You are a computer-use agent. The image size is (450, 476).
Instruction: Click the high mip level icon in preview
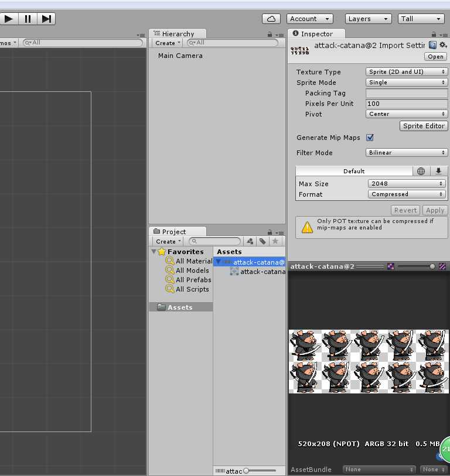tap(442, 266)
